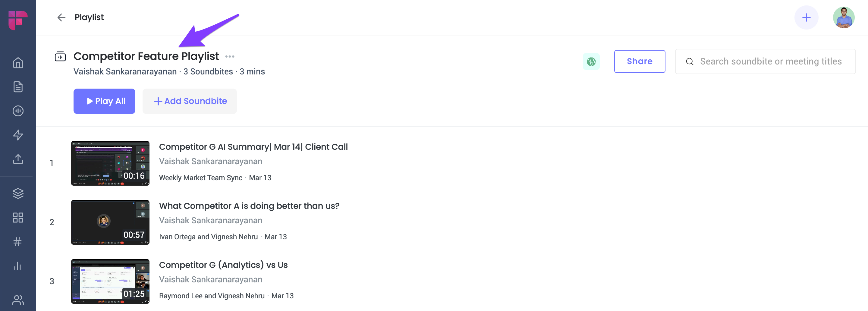Click the plus create button at top right
The height and width of the screenshot is (311, 868).
(x=806, y=17)
